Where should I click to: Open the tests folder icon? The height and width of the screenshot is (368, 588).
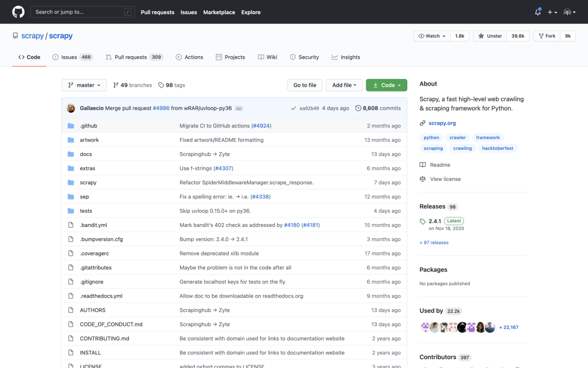pyautogui.click(x=71, y=211)
